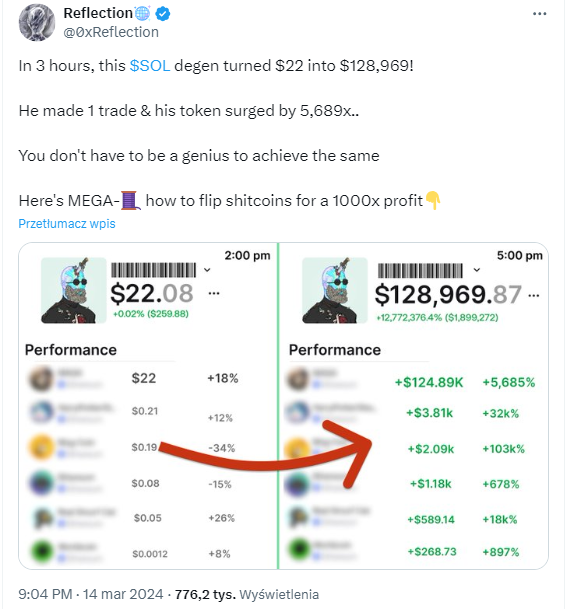Image resolution: width=571 pixels, height=609 pixels.
Task: Click the globe emoji beside Reflection name
Action: pos(143,14)
